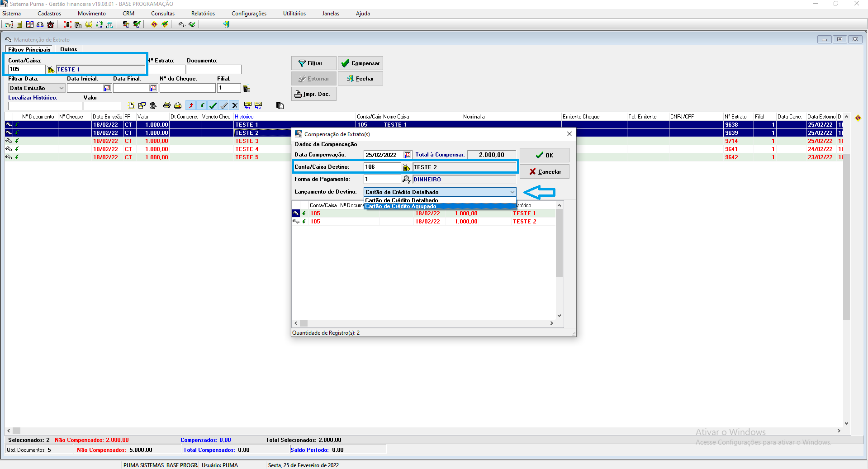Image resolution: width=868 pixels, height=469 pixels.
Task: Expand the Filtrar Data dropdown
Action: point(61,88)
